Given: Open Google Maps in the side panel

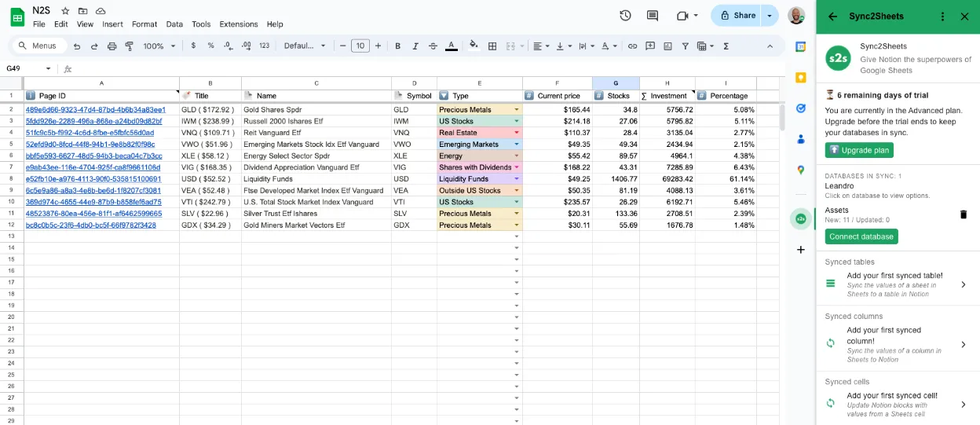Looking at the screenshot, I should (x=801, y=170).
